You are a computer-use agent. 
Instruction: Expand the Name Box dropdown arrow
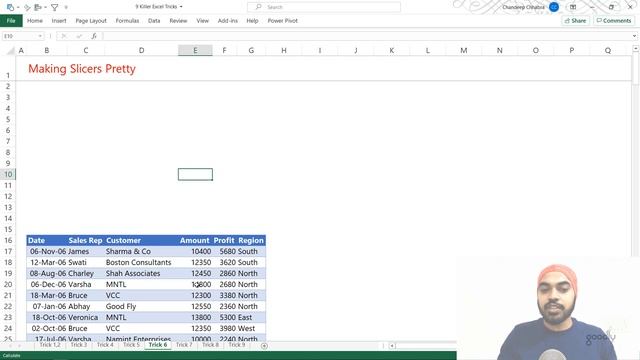pyautogui.click(x=40, y=36)
